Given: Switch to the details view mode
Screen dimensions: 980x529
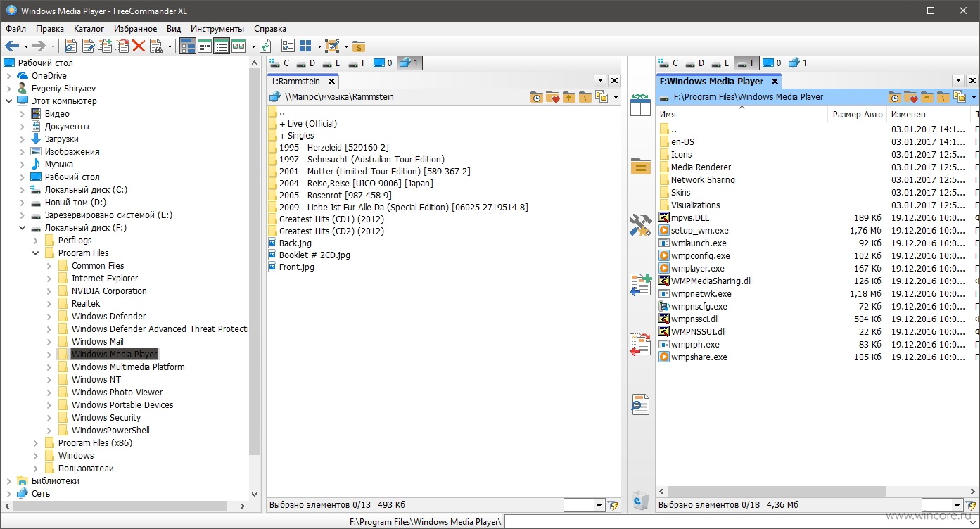Looking at the screenshot, I should click(x=222, y=46).
